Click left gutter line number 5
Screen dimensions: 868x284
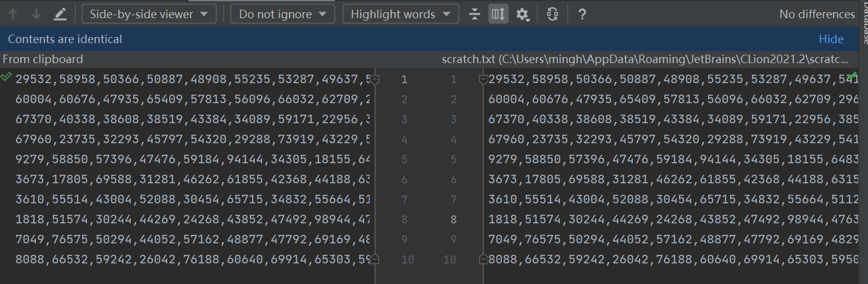(x=405, y=160)
